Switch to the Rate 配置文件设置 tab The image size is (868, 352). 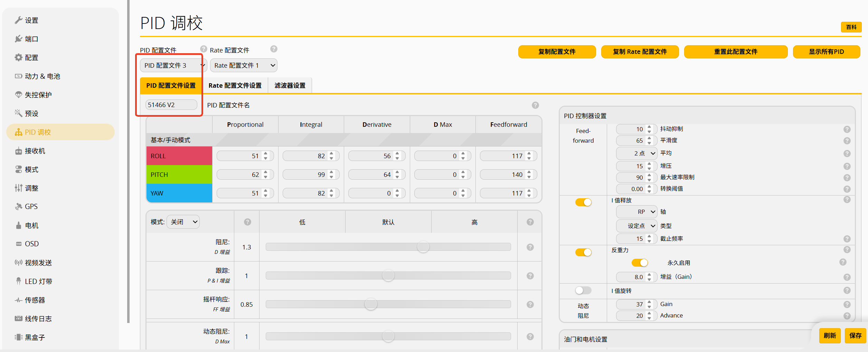pos(235,86)
